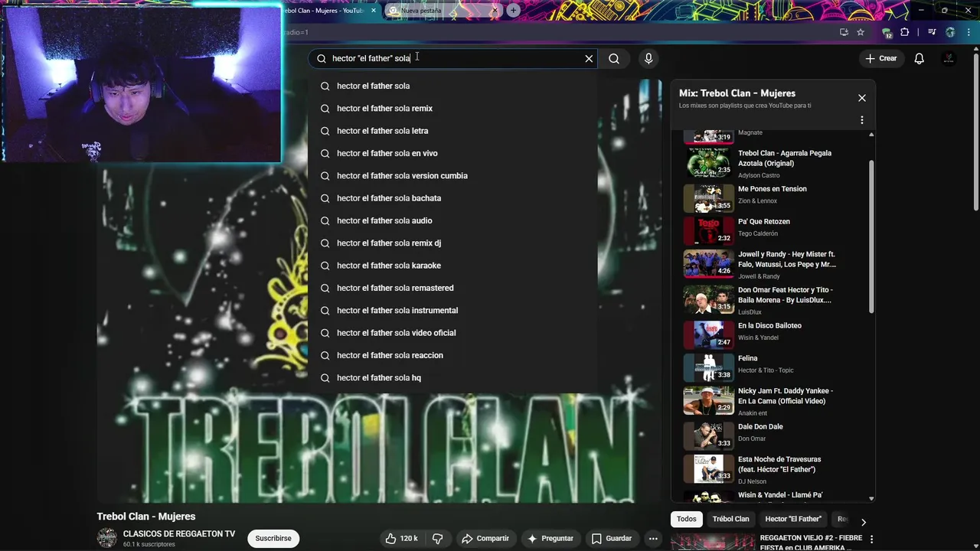Image resolution: width=980 pixels, height=551 pixels.
Task: Bookmark this page with the star icon
Action: click(861, 32)
